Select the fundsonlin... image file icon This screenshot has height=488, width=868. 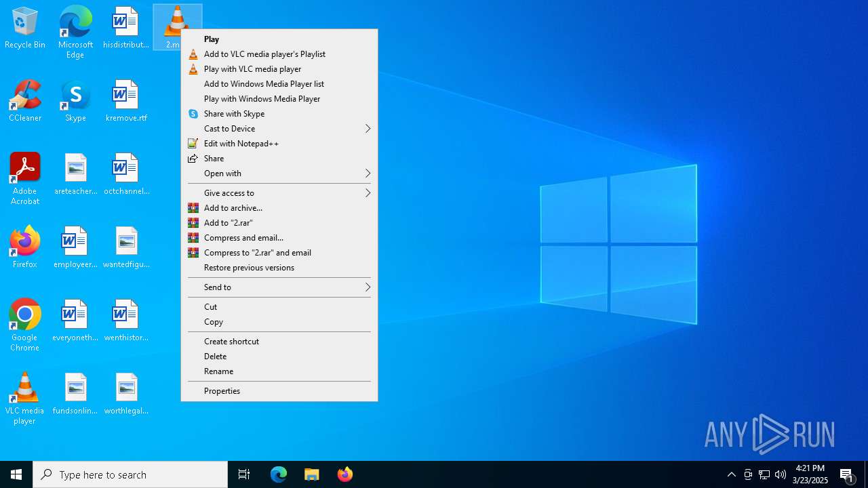(x=75, y=394)
